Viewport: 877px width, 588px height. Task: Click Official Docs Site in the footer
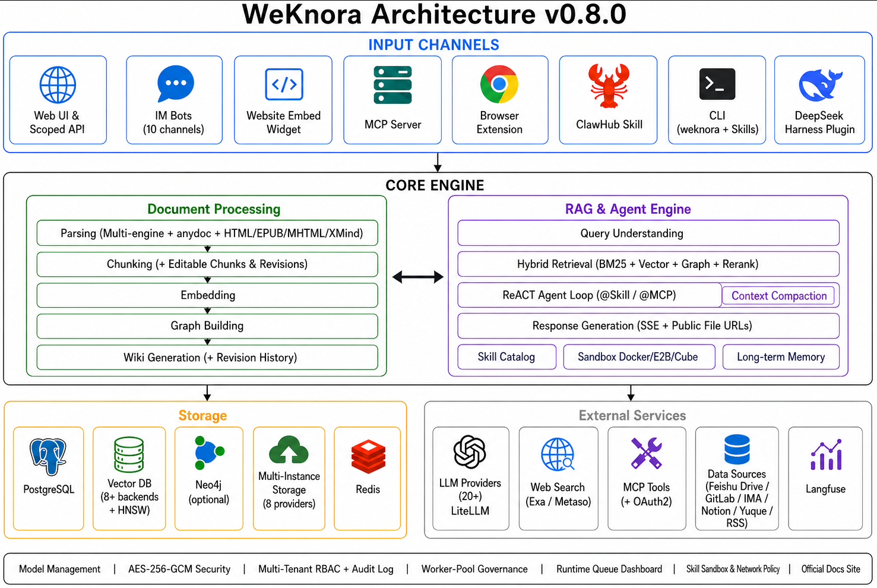(x=831, y=569)
